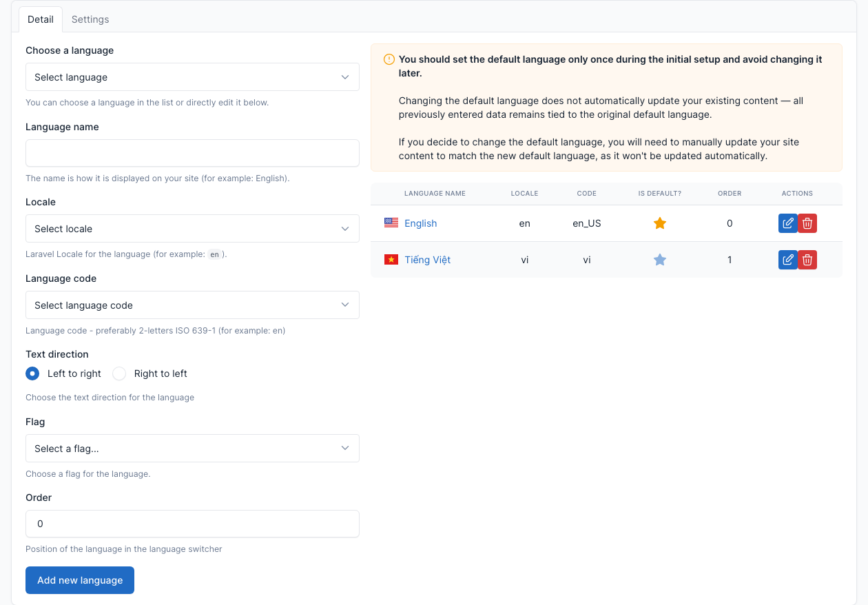Open the Select a flag dropdown
Viewport: 868px width, 605px height.
[x=192, y=449]
